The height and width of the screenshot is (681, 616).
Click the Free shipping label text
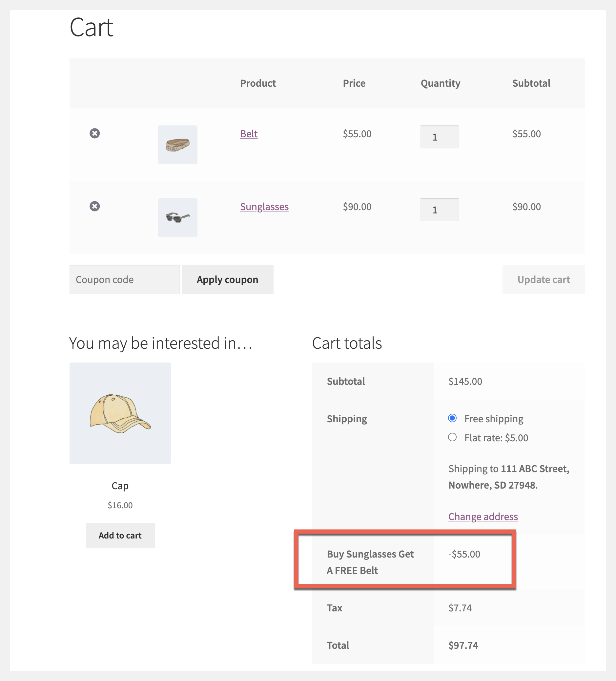(x=493, y=419)
